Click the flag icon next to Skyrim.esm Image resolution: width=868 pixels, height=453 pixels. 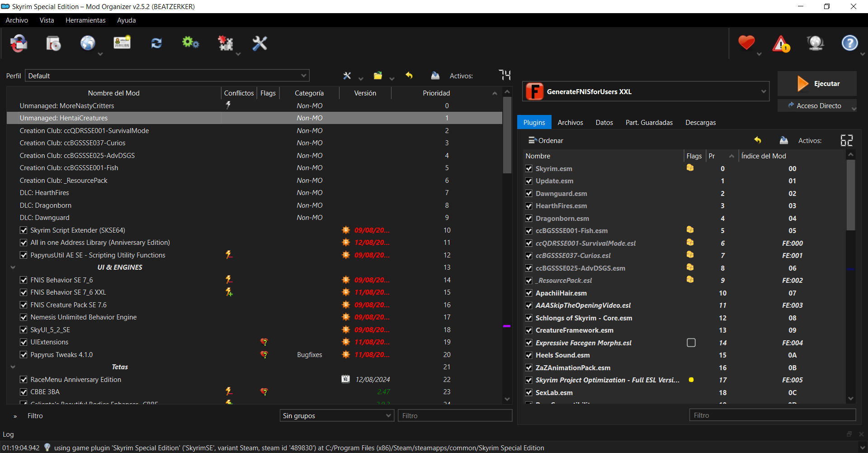pos(690,168)
